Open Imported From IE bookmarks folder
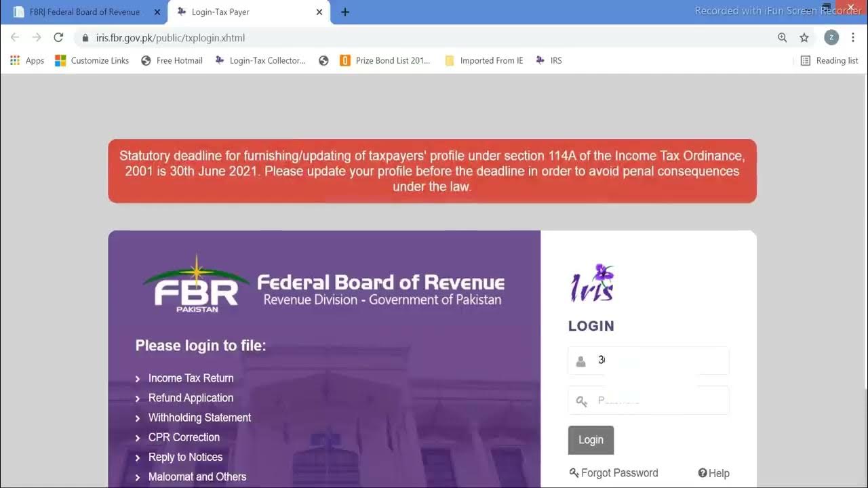 (x=484, y=60)
